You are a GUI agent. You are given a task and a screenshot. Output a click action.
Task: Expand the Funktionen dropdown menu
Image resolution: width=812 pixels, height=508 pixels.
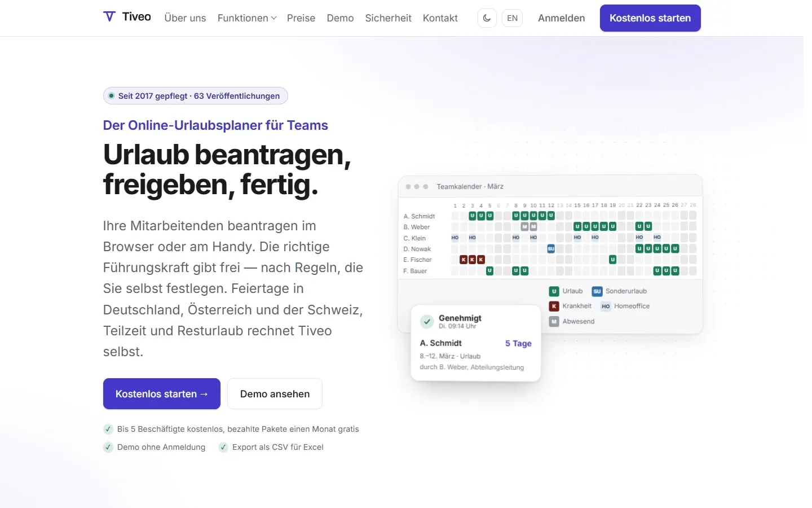click(x=247, y=18)
